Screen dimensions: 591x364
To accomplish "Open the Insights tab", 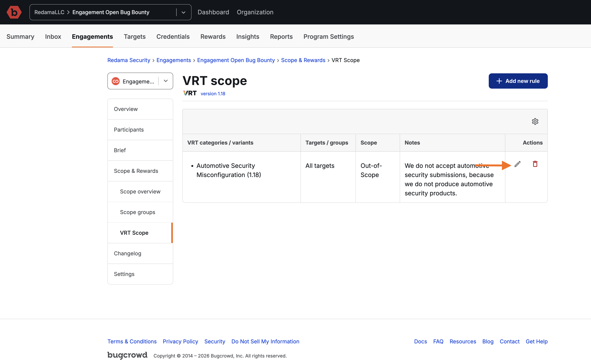I will tap(248, 37).
